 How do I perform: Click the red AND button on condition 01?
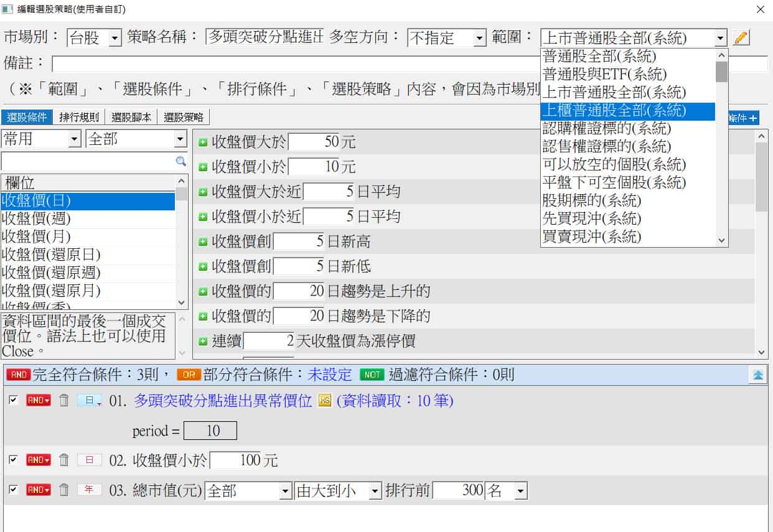(x=38, y=401)
